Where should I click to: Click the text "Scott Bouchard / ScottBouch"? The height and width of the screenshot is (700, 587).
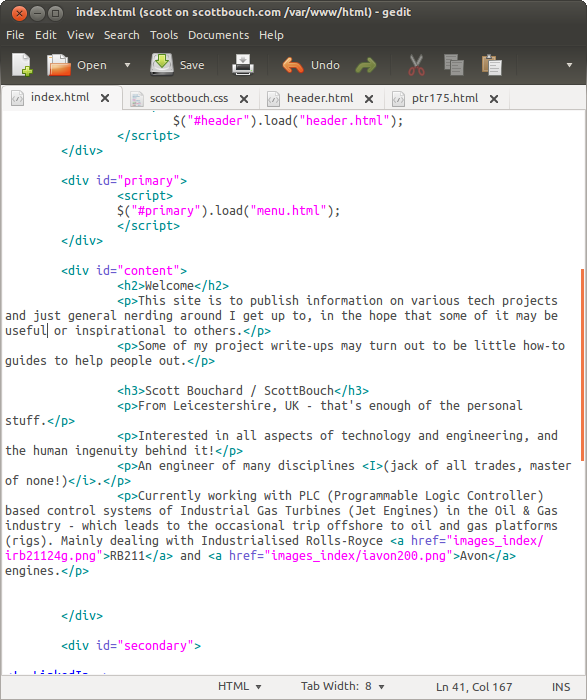239,391
